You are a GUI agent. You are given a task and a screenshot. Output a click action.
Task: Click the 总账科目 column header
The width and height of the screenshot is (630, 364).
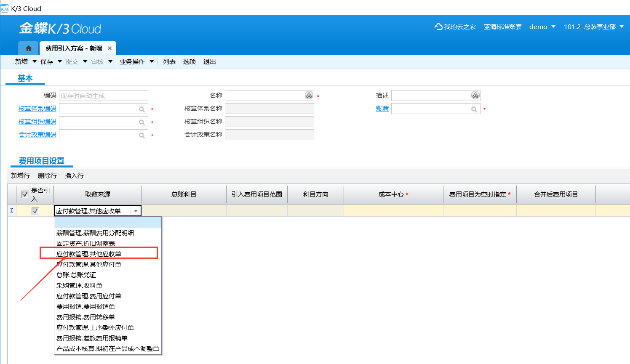click(184, 194)
